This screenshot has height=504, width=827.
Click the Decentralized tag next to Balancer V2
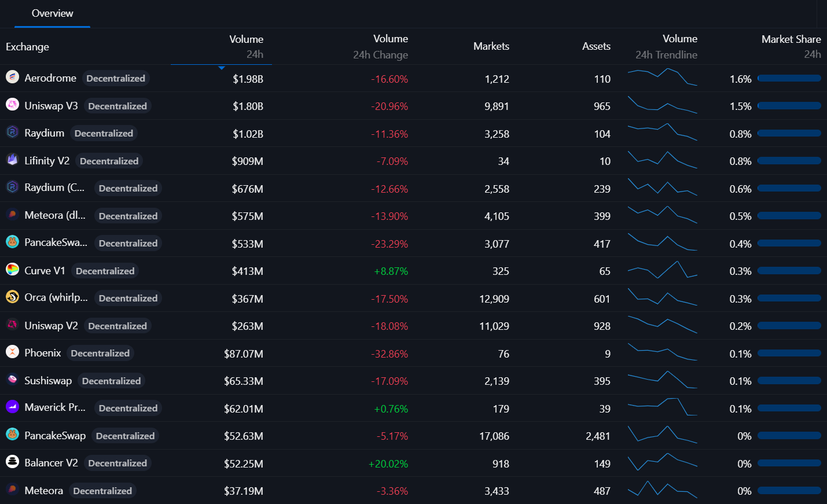click(117, 463)
